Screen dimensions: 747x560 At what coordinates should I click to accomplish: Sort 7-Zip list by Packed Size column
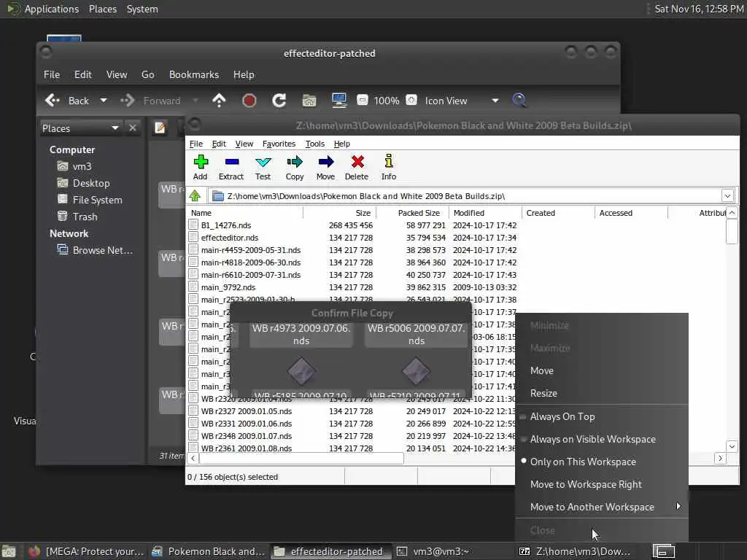click(x=413, y=213)
